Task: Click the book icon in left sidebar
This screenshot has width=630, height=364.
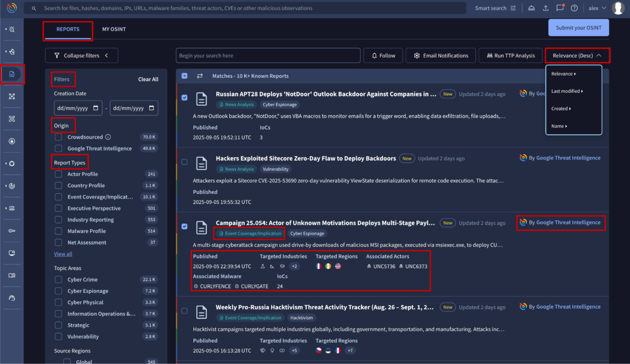Action: [x=12, y=276]
